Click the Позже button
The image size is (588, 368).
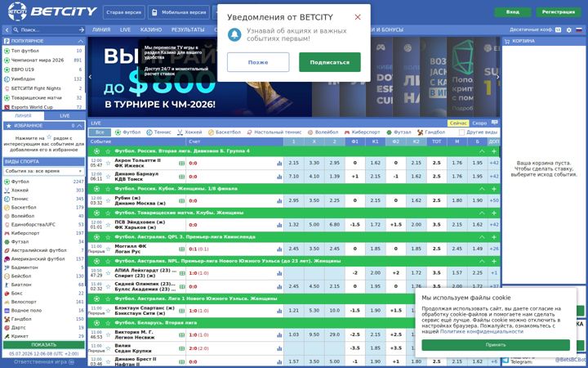(x=258, y=62)
